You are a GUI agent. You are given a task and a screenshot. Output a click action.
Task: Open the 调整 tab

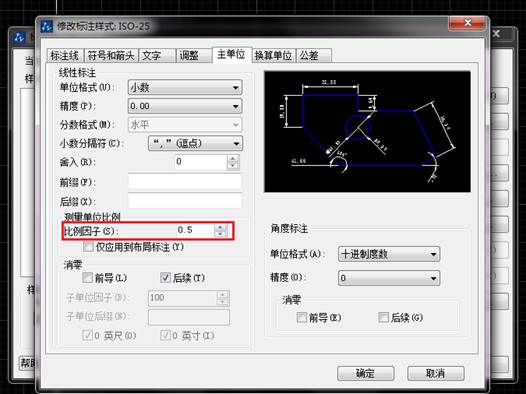(x=194, y=55)
